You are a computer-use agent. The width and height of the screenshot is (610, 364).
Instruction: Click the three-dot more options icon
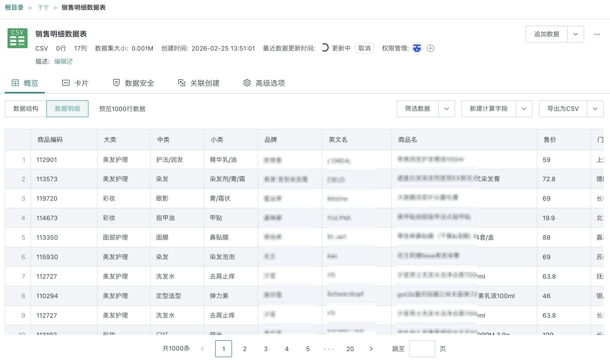point(597,34)
